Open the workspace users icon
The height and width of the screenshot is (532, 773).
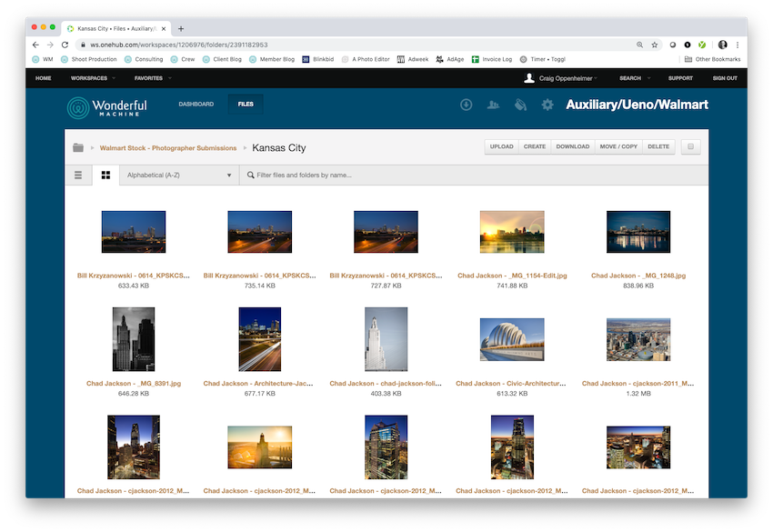click(493, 105)
